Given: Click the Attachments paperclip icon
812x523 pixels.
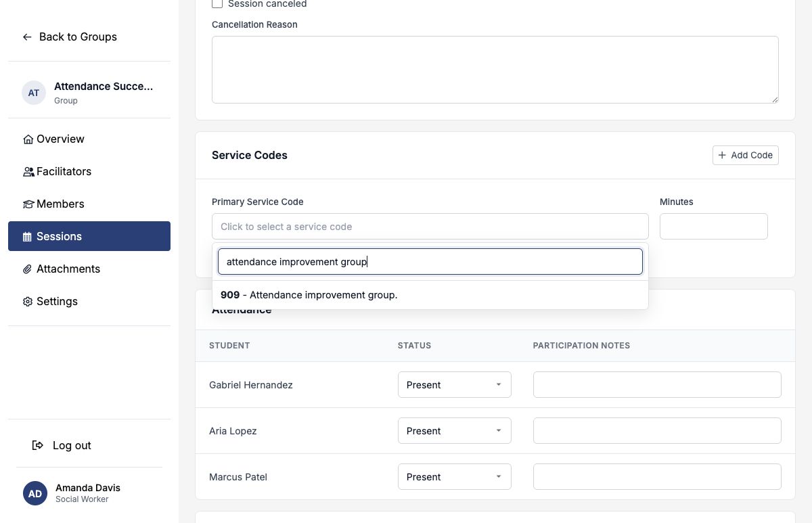Looking at the screenshot, I should (x=28, y=269).
